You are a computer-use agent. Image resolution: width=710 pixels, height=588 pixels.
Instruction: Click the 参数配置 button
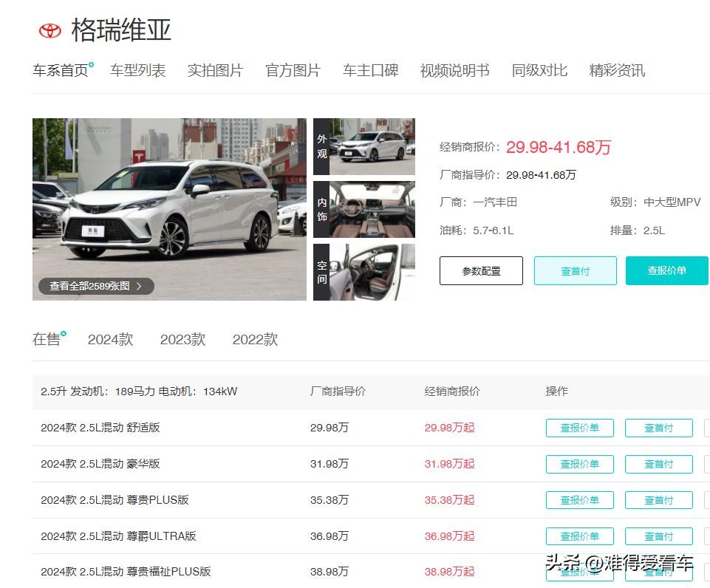(x=481, y=271)
